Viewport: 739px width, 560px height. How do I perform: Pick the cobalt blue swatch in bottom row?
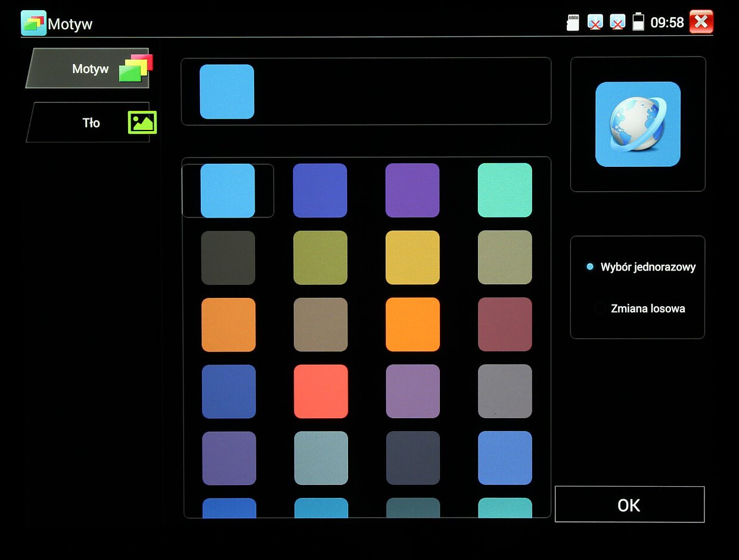tap(229, 508)
